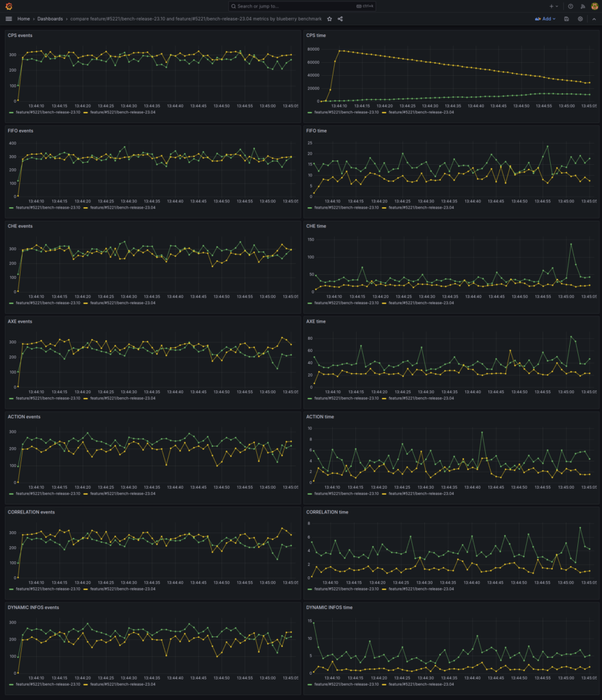Click the CPS events panel title
The width and height of the screenshot is (602, 700).
20,36
